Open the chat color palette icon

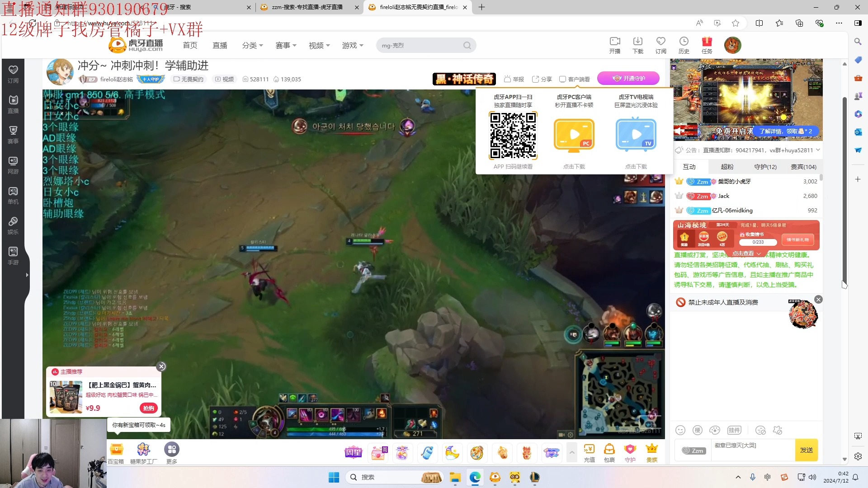tap(715, 430)
